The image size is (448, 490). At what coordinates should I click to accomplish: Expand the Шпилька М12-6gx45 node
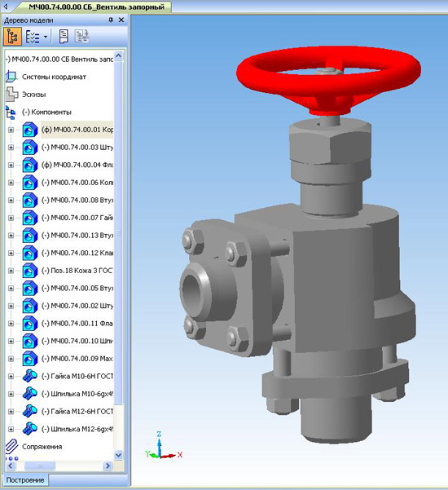point(11,429)
